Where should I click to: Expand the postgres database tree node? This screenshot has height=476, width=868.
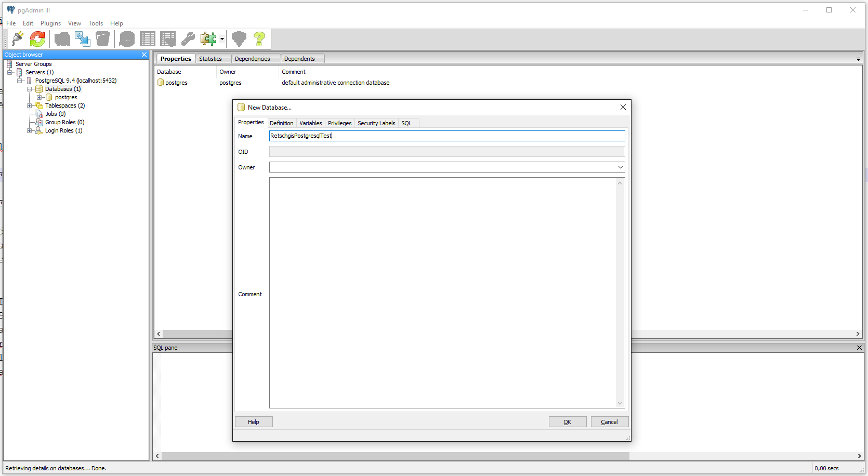click(x=39, y=97)
